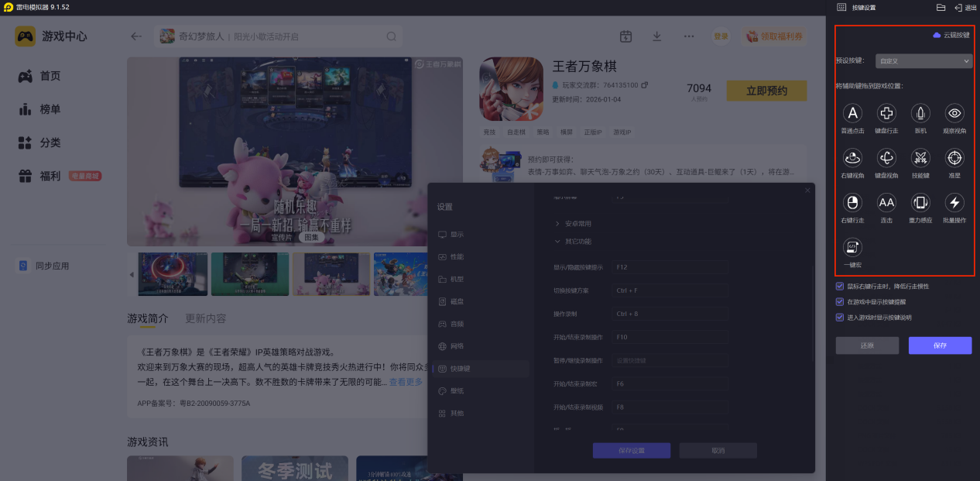Select the 图集 gallery tab on banner
980x481 pixels.
[310, 238]
